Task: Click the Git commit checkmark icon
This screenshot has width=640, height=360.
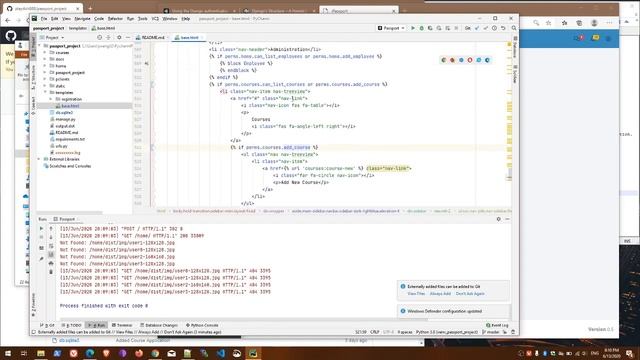Action: [486, 28]
